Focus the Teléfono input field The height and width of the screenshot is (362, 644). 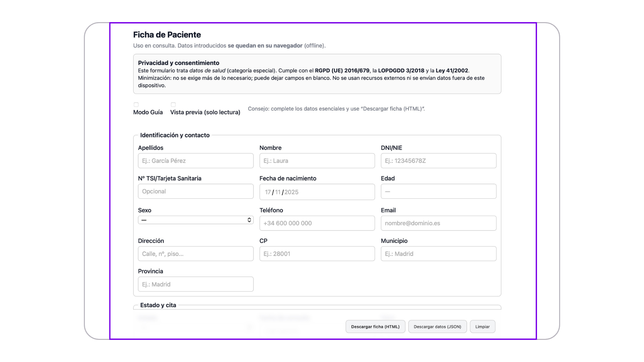pyautogui.click(x=317, y=223)
